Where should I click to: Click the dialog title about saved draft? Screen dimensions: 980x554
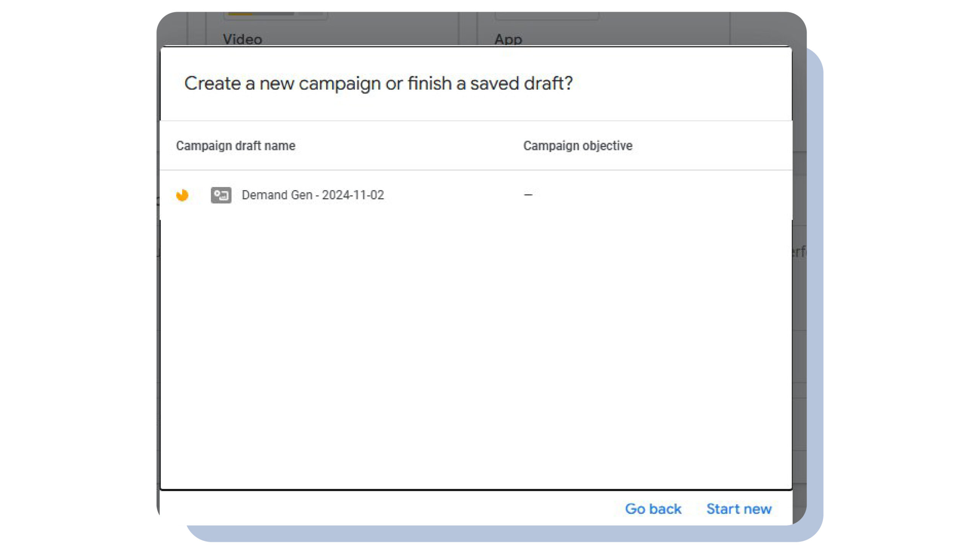pos(378,83)
